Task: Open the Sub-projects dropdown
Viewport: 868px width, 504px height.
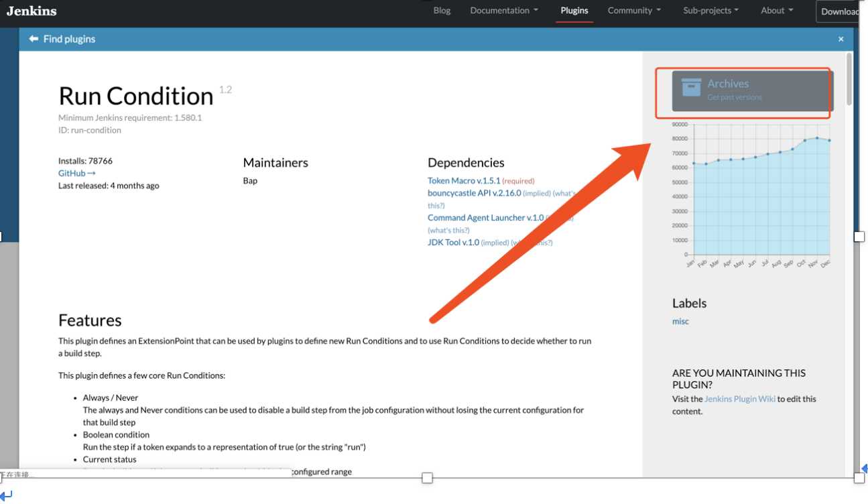Action: click(x=711, y=11)
